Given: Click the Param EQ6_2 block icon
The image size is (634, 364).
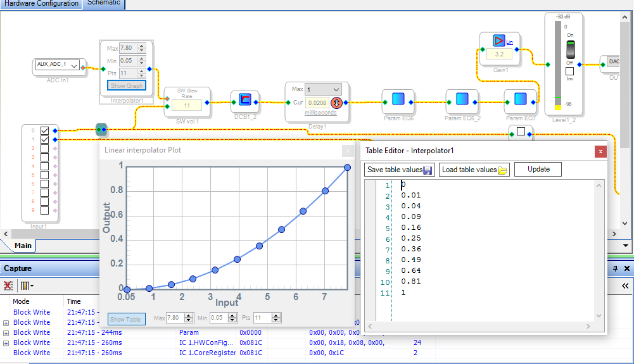Looking at the screenshot, I should [x=462, y=100].
